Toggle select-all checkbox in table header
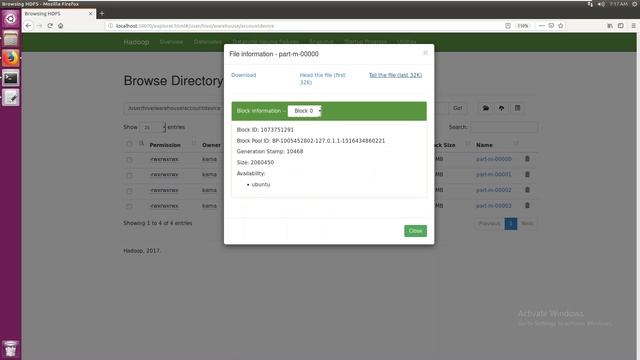Image resolution: width=640 pixels, height=360 pixels. tap(129, 144)
